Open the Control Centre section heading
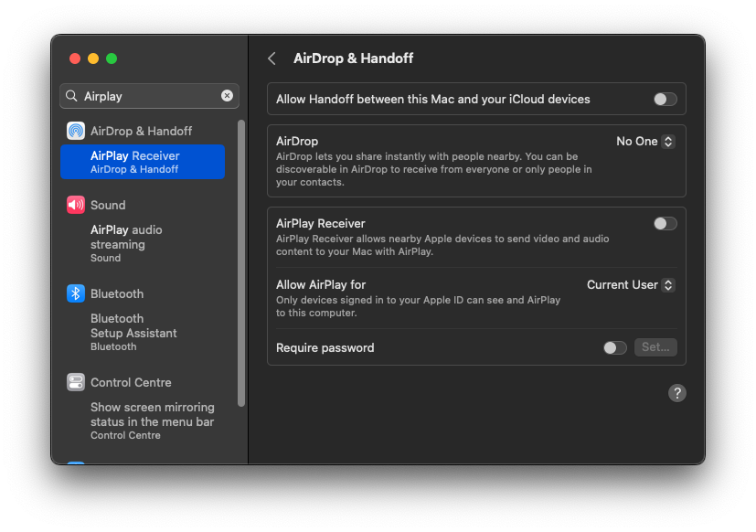756x532 pixels. pyautogui.click(x=131, y=382)
